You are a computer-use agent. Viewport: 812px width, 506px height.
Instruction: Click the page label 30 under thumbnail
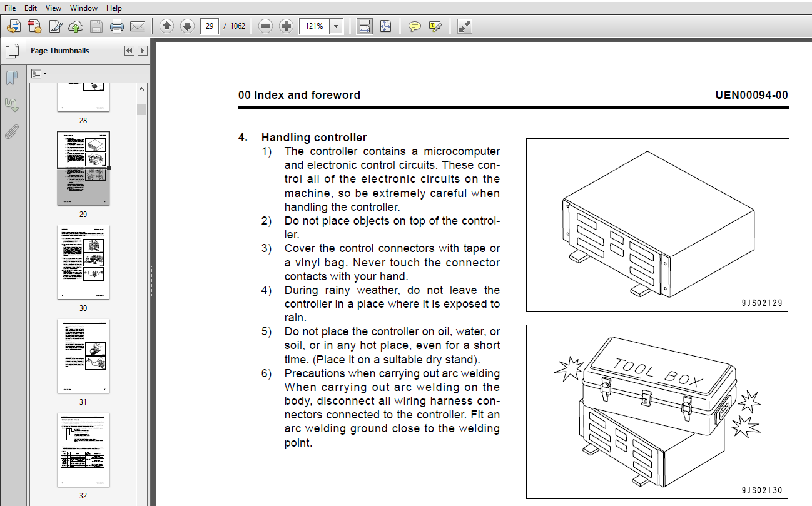(83, 308)
